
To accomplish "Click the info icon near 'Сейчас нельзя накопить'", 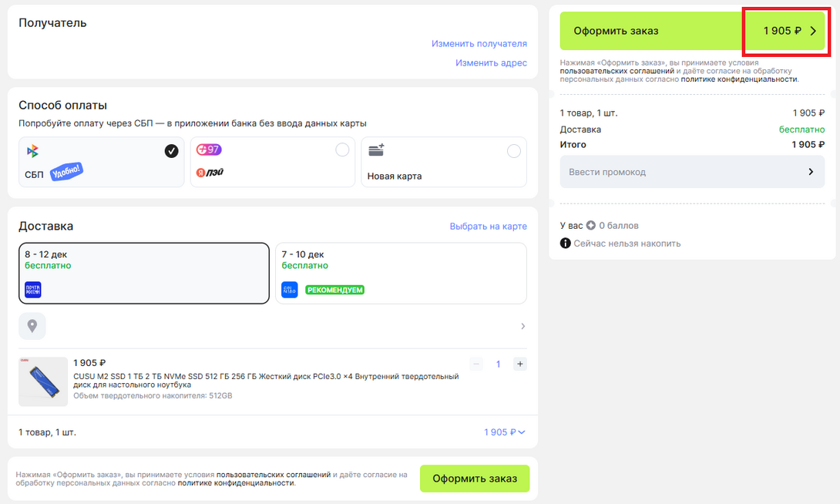I will 566,244.
